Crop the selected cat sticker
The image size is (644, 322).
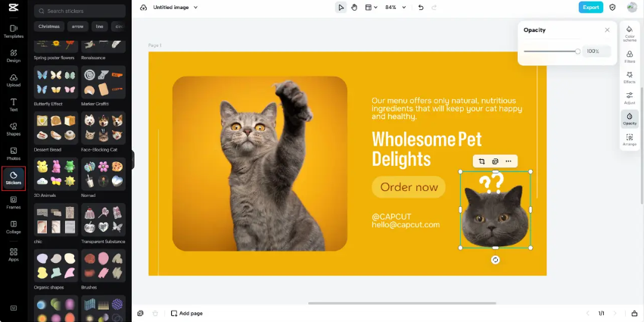click(482, 161)
